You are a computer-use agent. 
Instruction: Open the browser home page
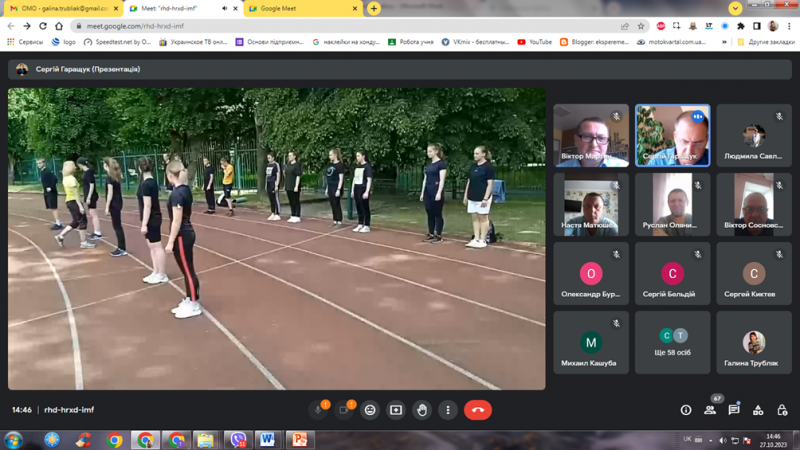click(x=59, y=26)
